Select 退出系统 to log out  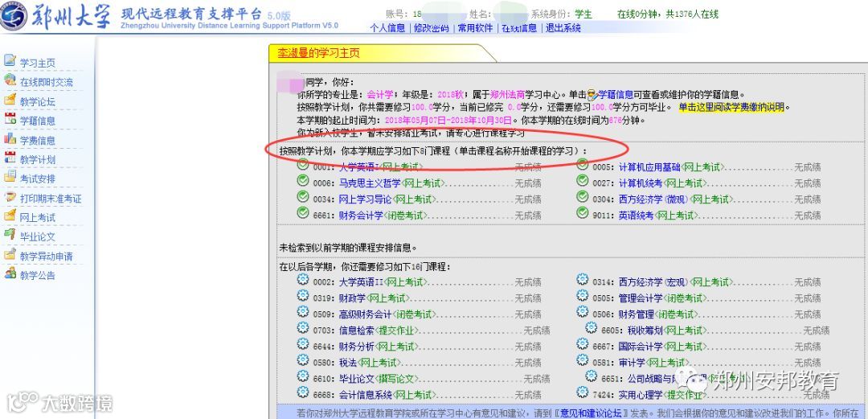pos(563,28)
